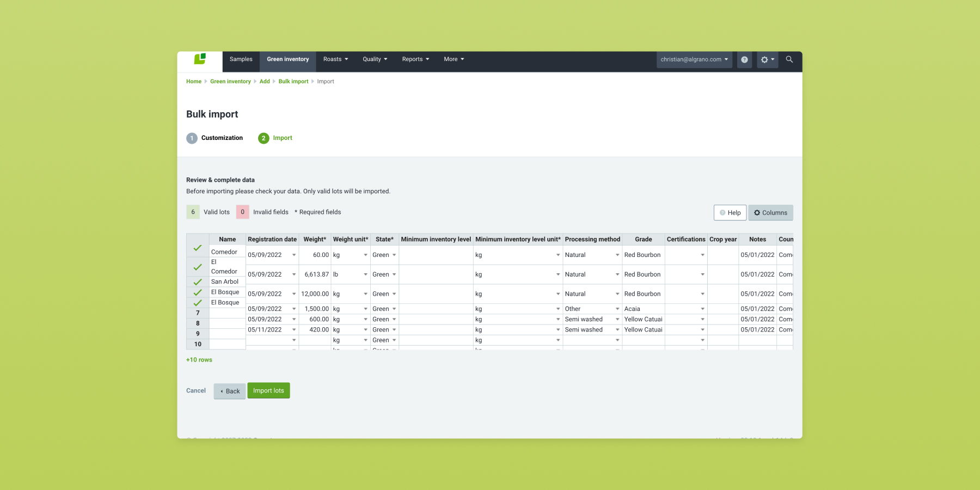Viewport: 980px width, 490px height.
Task: Click the search magnifier icon
Action: pos(789,59)
